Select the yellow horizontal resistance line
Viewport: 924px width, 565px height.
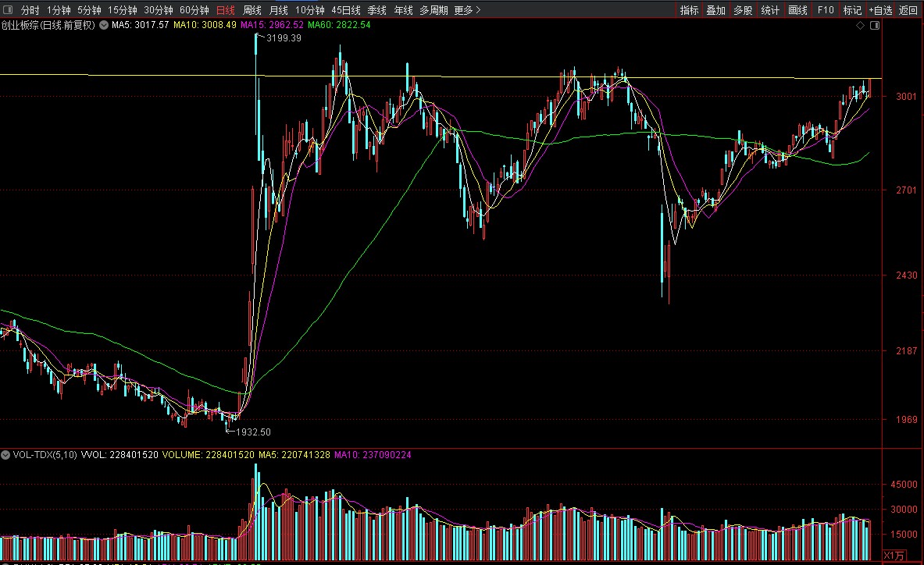tap(441, 76)
